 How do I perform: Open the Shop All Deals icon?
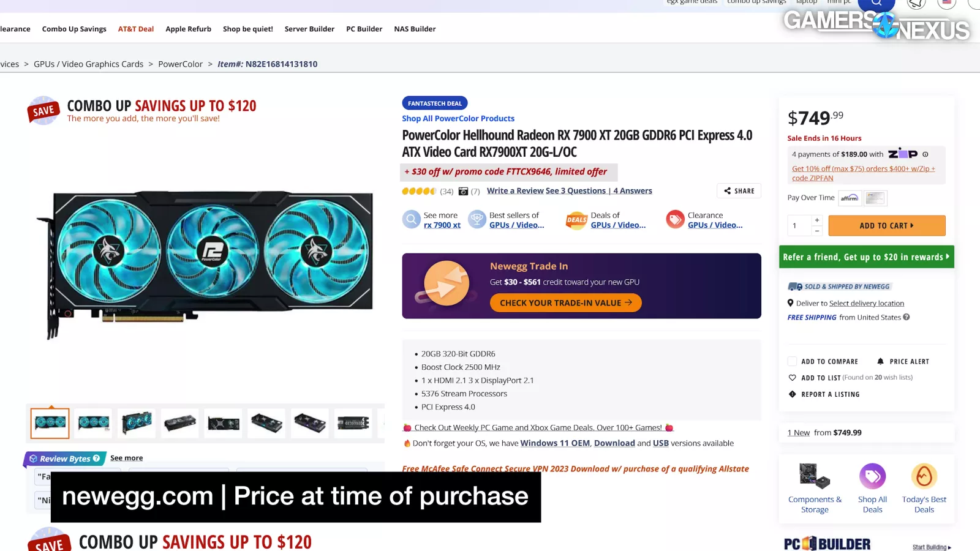(x=872, y=476)
